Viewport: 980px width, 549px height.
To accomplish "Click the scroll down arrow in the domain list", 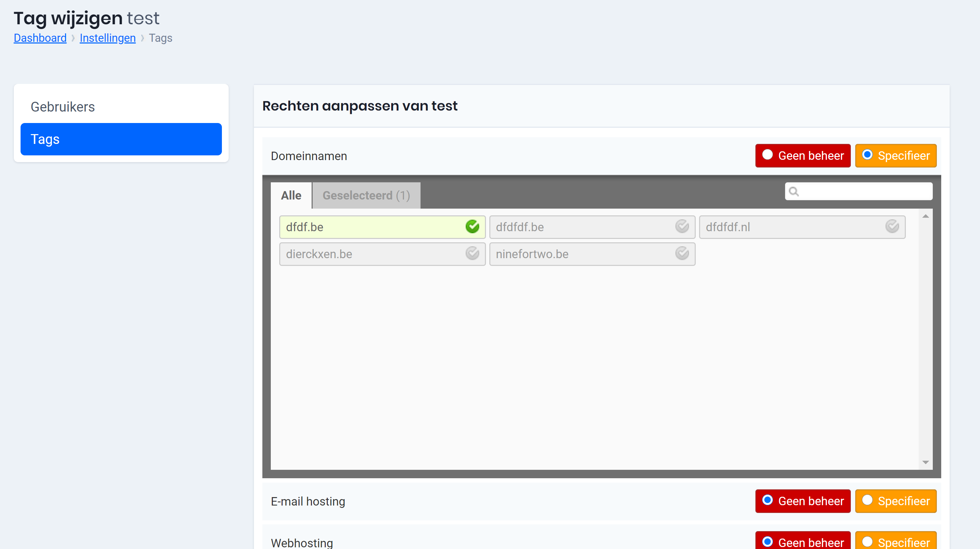I will [x=925, y=462].
